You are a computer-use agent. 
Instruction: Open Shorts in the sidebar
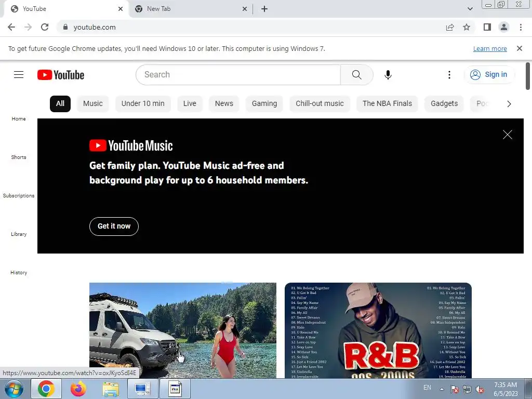(x=19, y=157)
